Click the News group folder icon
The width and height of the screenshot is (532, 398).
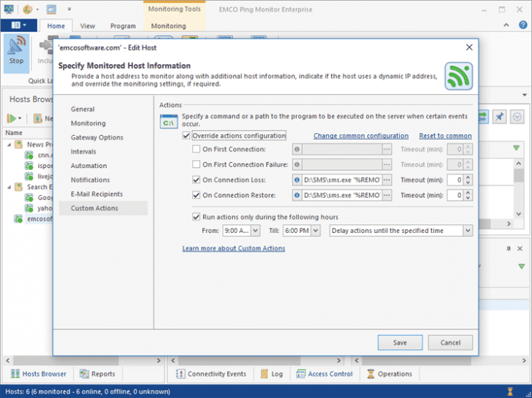(x=18, y=145)
